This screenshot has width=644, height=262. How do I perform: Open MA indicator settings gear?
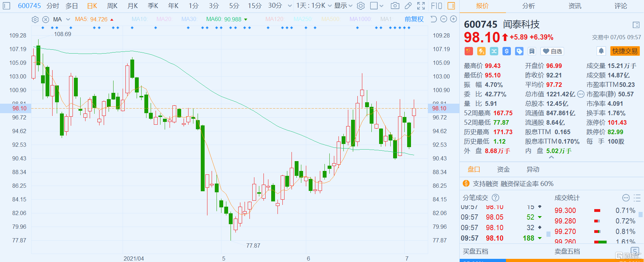(x=35, y=20)
